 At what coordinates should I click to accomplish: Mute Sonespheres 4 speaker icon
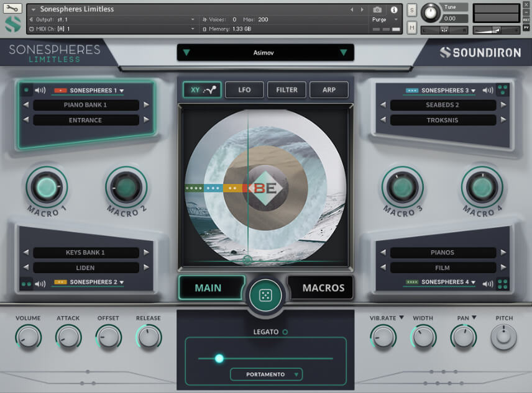pyautogui.click(x=488, y=284)
